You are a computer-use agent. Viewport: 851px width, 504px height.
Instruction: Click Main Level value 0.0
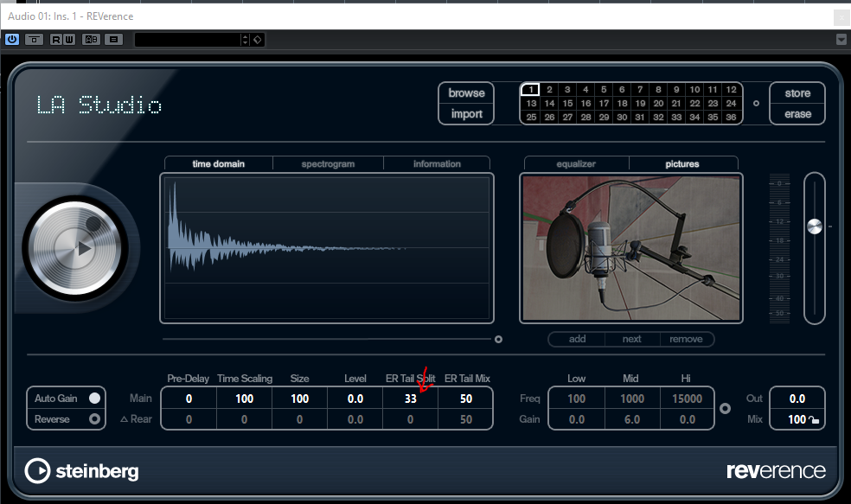355,399
